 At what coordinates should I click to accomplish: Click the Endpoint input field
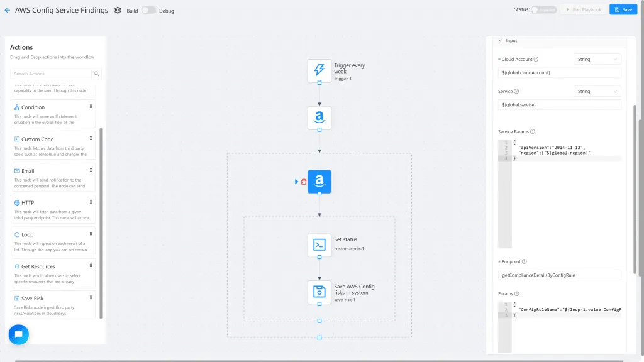(559, 275)
